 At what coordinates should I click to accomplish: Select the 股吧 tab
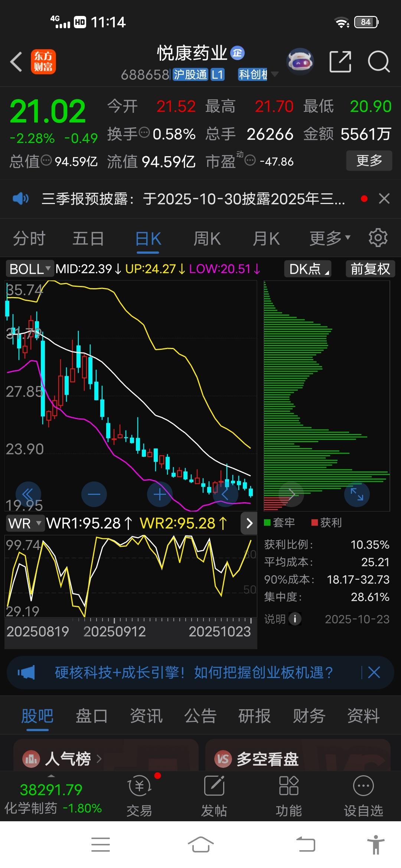tap(37, 716)
